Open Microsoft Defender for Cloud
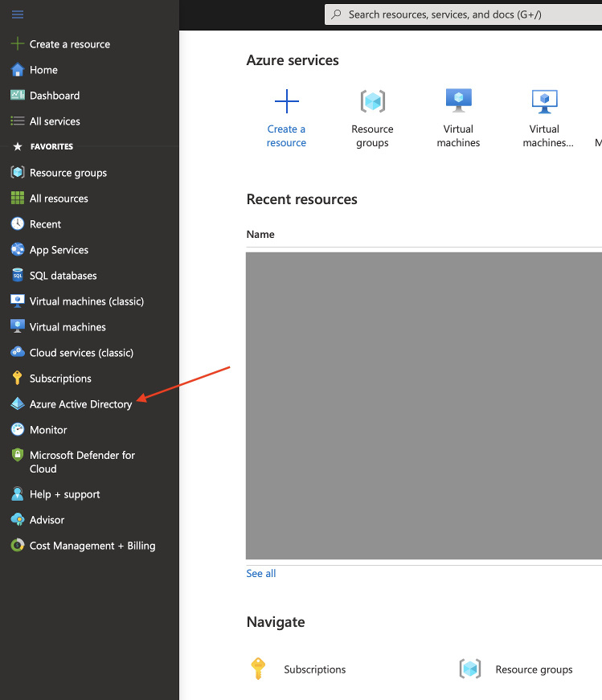The width and height of the screenshot is (602, 700). tap(82, 462)
